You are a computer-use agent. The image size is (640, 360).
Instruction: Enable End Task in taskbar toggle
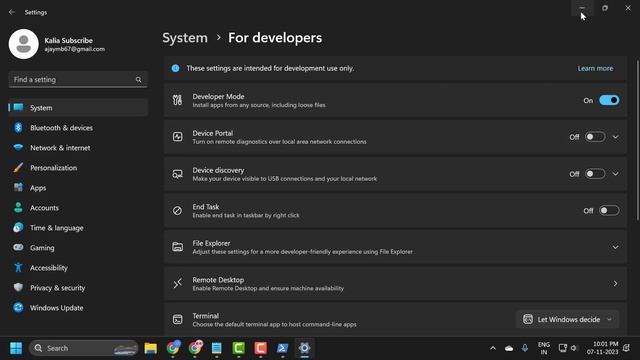609,211
